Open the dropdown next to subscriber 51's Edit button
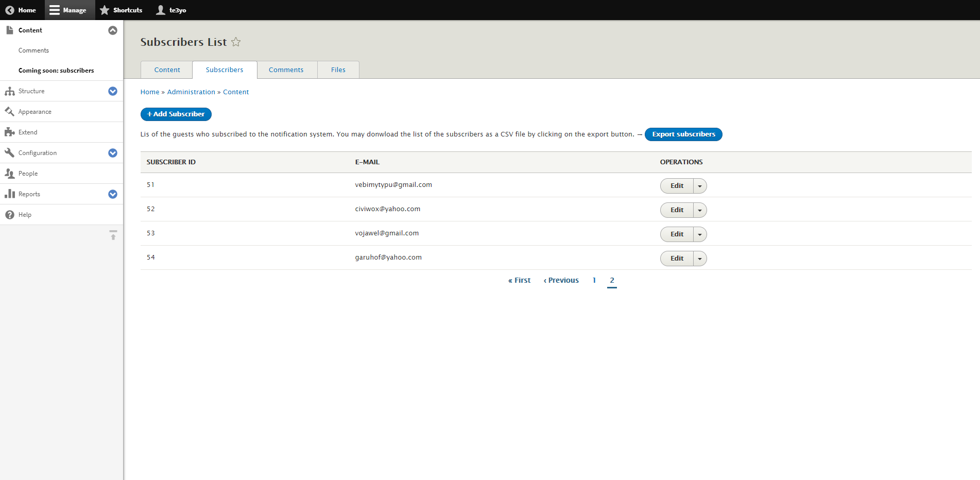 click(700, 186)
